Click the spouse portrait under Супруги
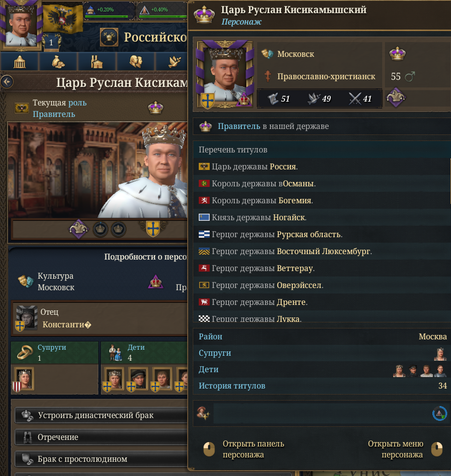 pyautogui.click(x=23, y=379)
